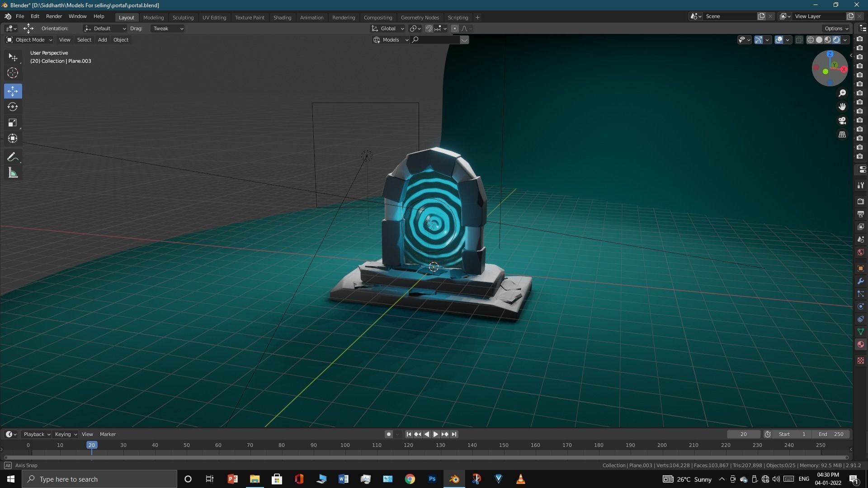Open the viewport Add menu
Screen dimensions: 868x488
(103, 40)
